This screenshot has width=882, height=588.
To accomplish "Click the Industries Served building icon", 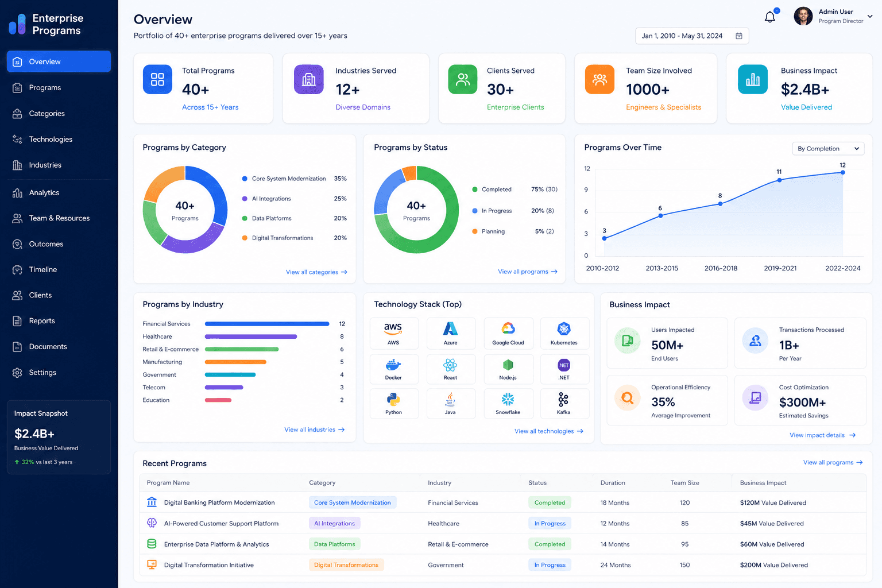I will click(309, 79).
